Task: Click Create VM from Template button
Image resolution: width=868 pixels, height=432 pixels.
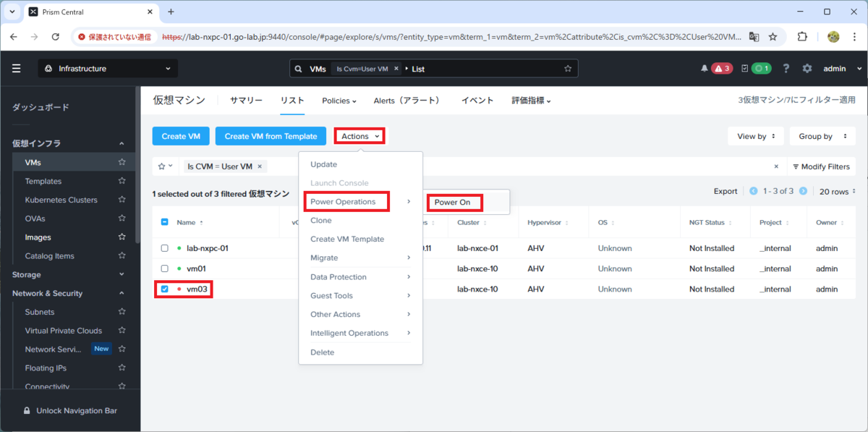Action: [x=271, y=136]
